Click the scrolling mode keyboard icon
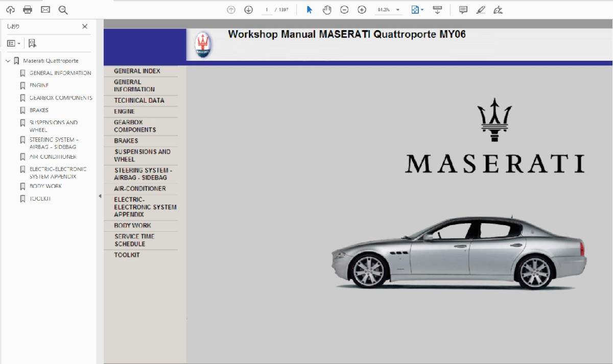 (437, 10)
